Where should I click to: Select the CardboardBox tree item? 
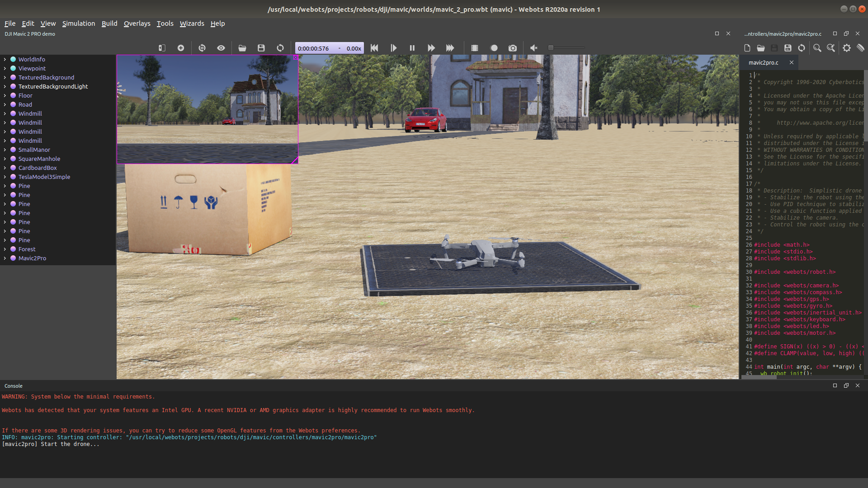click(38, 168)
